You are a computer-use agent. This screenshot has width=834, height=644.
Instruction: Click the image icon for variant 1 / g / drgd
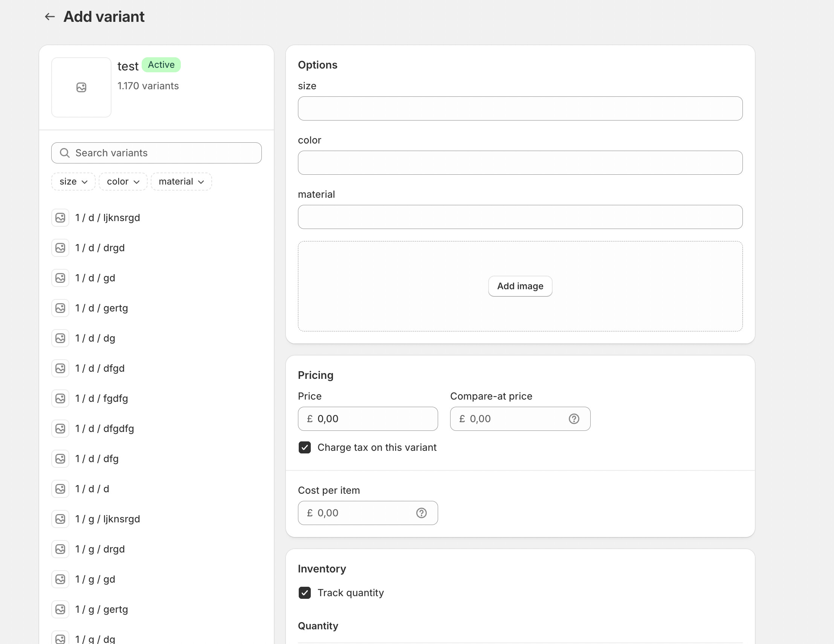tap(60, 549)
